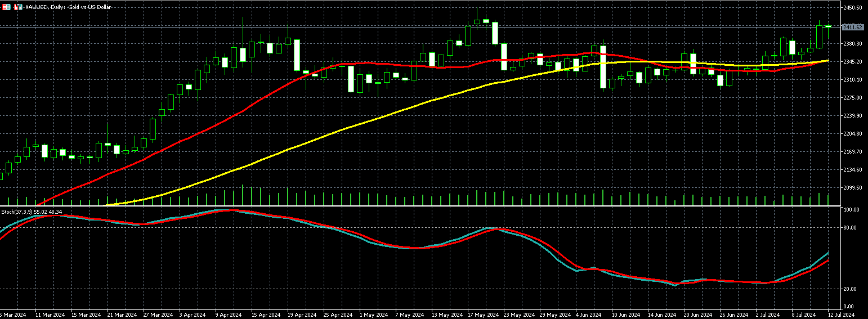Screen dimensions: 868x319
Task: Click the 2380.30 price axis label
Action: click(x=853, y=43)
